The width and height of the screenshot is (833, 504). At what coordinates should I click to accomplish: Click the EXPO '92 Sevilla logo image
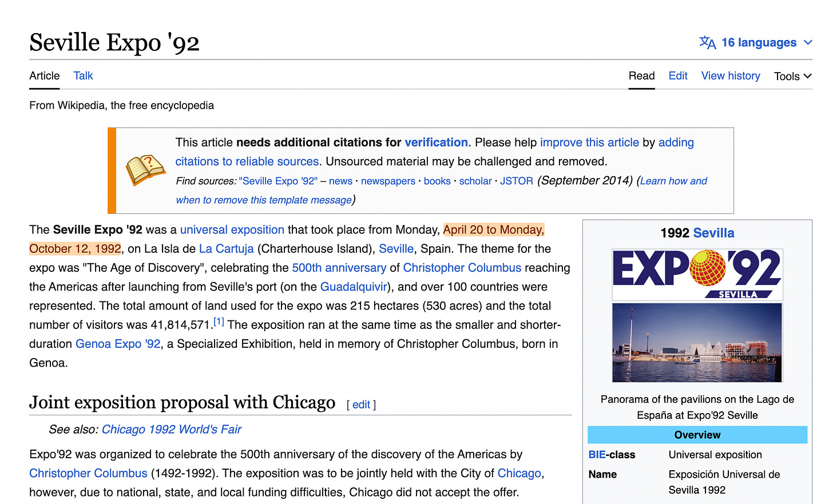coord(697,275)
